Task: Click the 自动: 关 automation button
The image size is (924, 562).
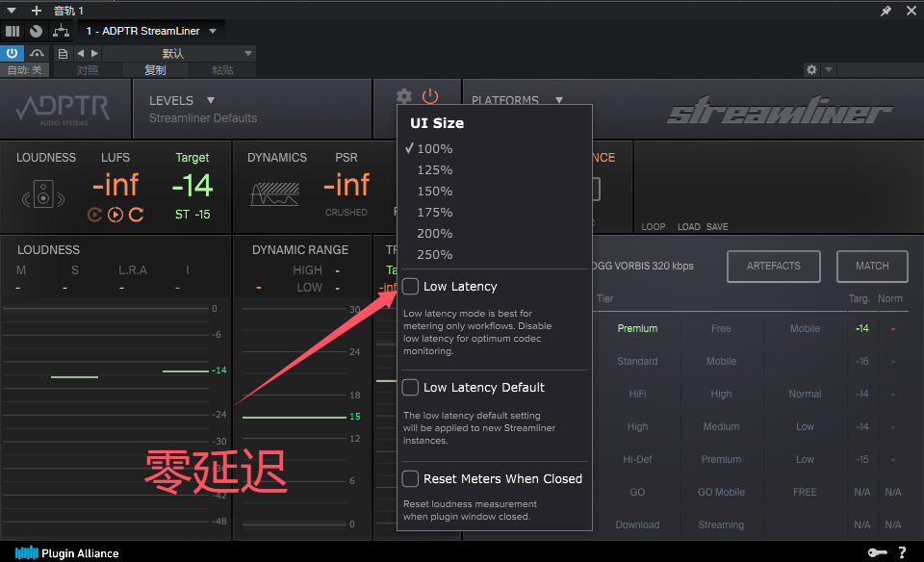Action: click(x=25, y=70)
